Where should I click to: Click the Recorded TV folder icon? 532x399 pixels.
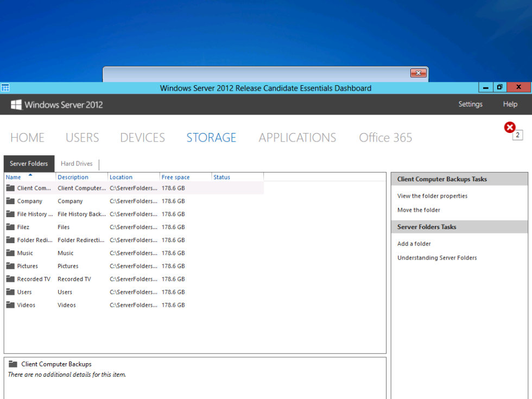(11, 279)
